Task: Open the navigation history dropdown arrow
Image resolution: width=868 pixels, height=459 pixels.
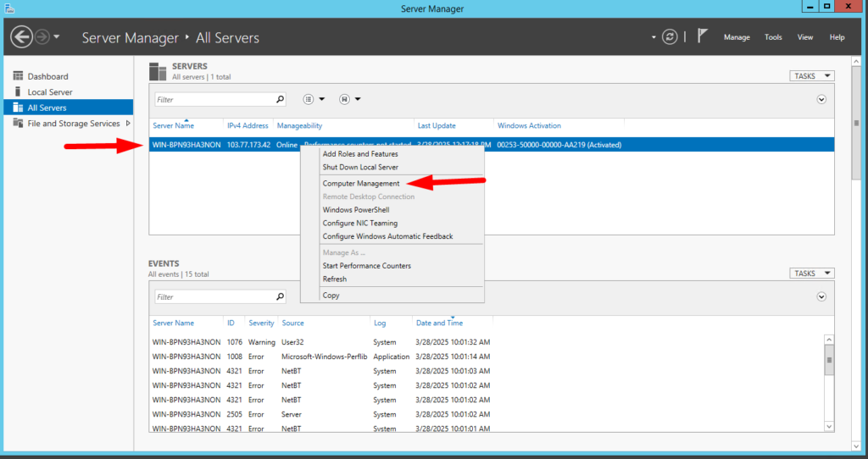Action: tap(57, 37)
